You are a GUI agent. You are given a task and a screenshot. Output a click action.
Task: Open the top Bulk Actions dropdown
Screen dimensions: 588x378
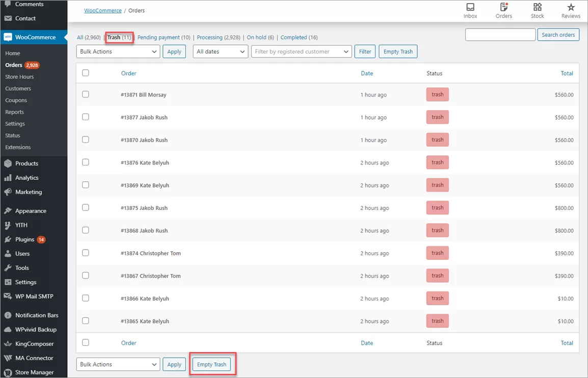coord(118,51)
